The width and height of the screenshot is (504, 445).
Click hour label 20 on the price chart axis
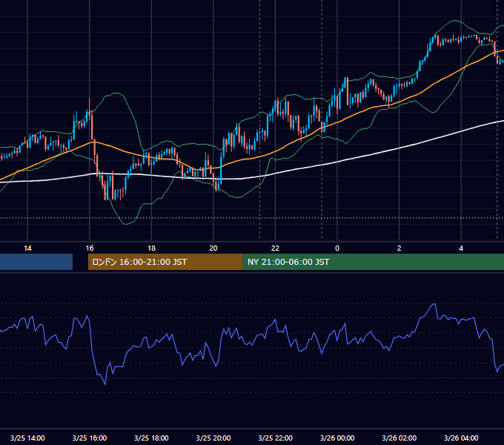click(x=213, y=248)
